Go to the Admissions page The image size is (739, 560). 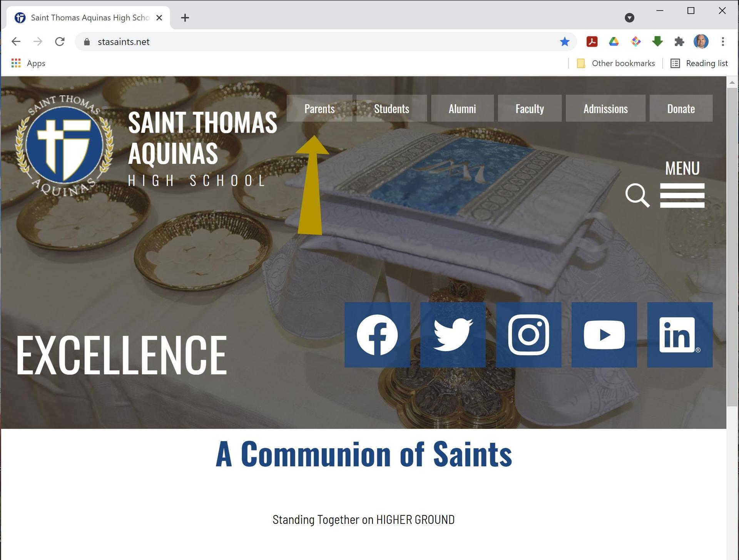(605, 108)
